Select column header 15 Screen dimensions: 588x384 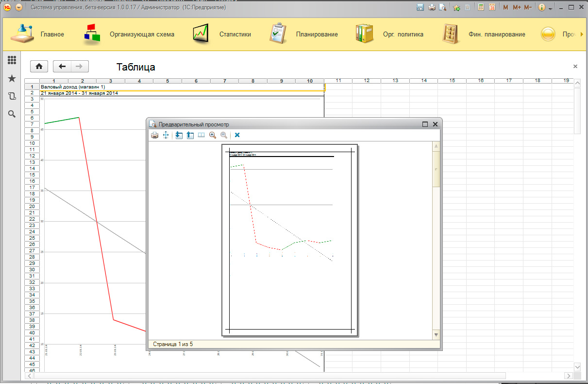point(452,81)
